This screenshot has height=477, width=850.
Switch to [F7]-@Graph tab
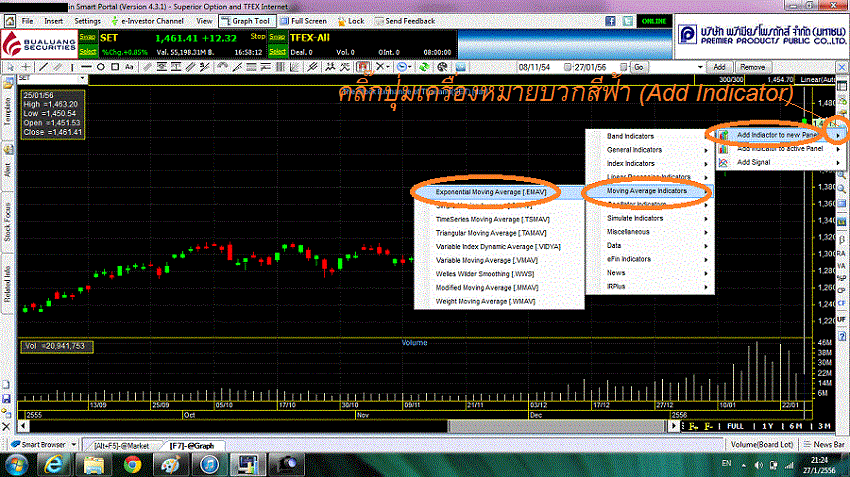(191, 446)
